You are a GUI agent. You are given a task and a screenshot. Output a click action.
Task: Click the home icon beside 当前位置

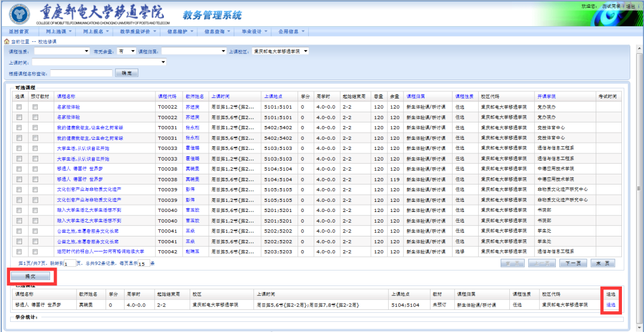click(7, 41)
